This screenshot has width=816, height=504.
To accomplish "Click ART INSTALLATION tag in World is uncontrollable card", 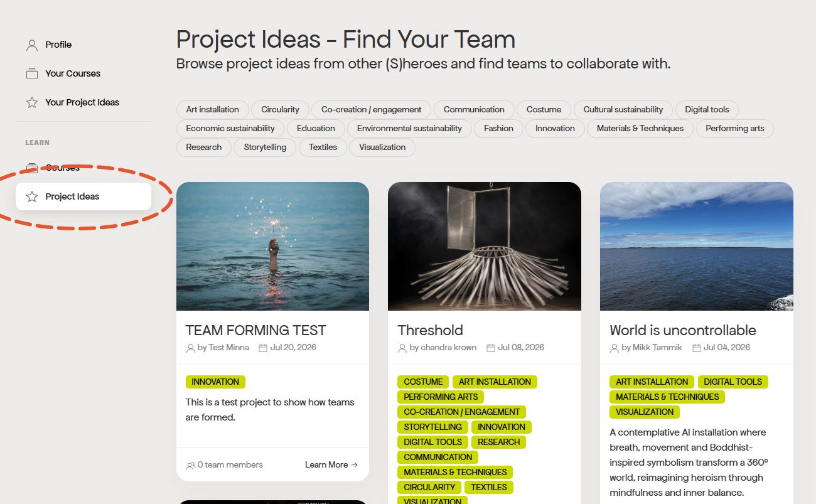I will coord(652,382).
